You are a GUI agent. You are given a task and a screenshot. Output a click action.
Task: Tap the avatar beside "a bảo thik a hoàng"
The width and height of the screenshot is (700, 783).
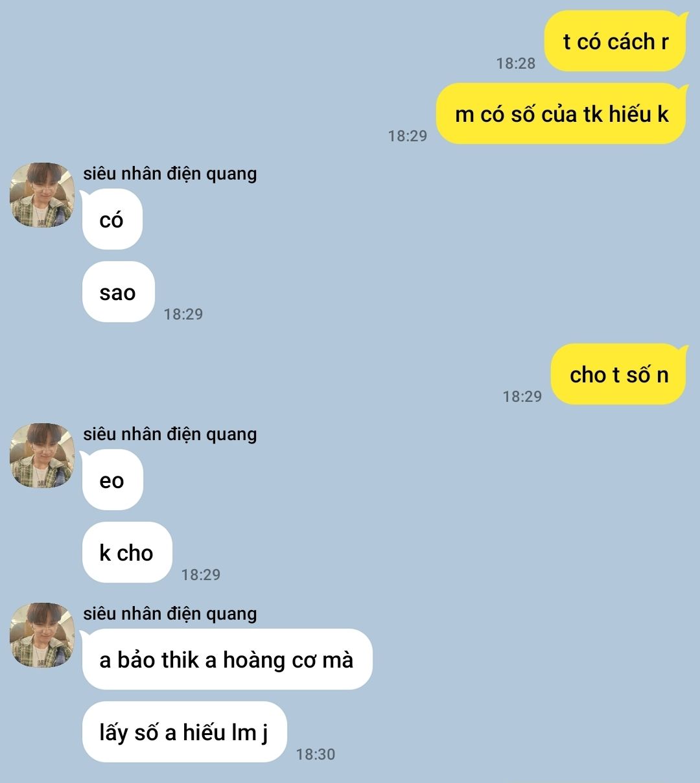click(42, 635)
